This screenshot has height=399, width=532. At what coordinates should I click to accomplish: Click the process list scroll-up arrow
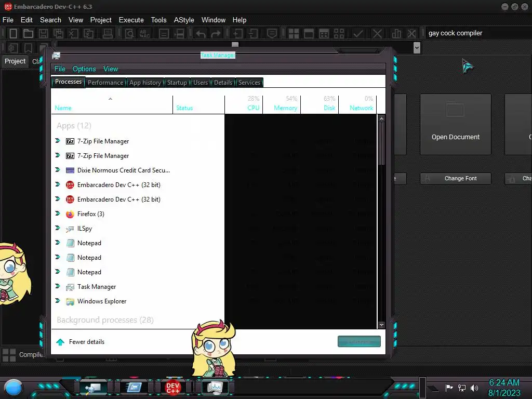tap(382, 118)
